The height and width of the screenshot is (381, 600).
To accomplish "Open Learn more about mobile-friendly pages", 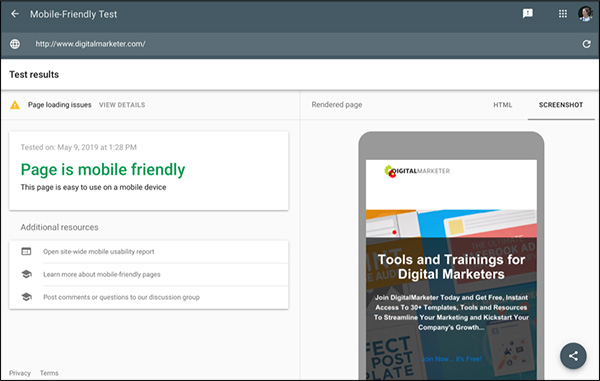I will pyautogui.click(x=102, y=274).
